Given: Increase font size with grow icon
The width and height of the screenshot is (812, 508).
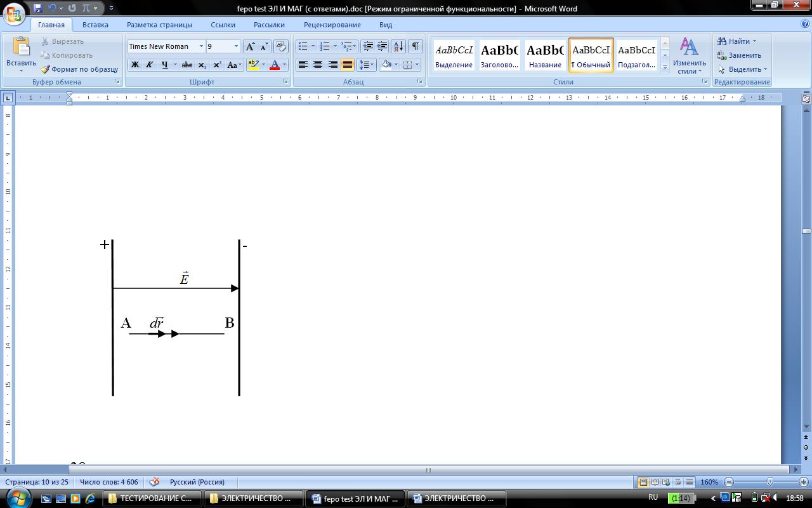Looking at the screenshot, I should [250, 46].
